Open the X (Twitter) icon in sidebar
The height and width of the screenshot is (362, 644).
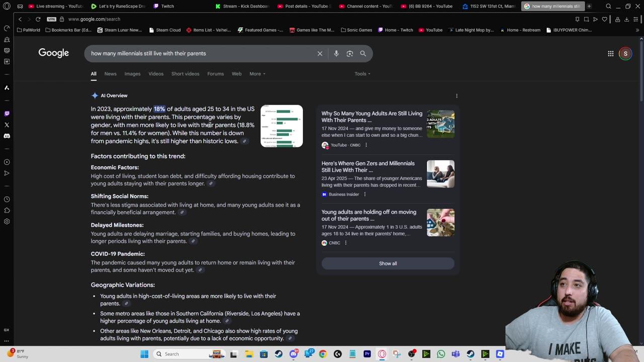click(x=7, y=125)
